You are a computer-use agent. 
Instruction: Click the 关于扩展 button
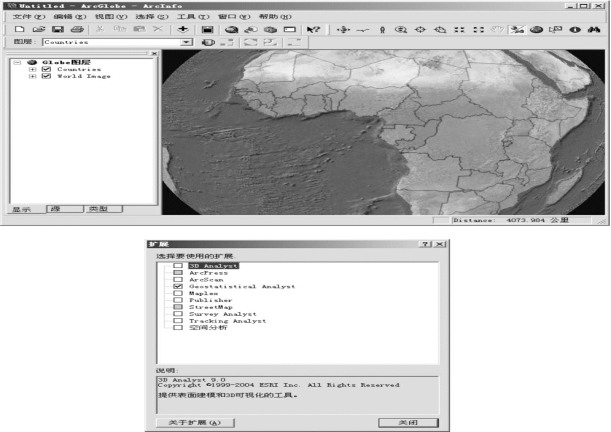click(195, 423)
